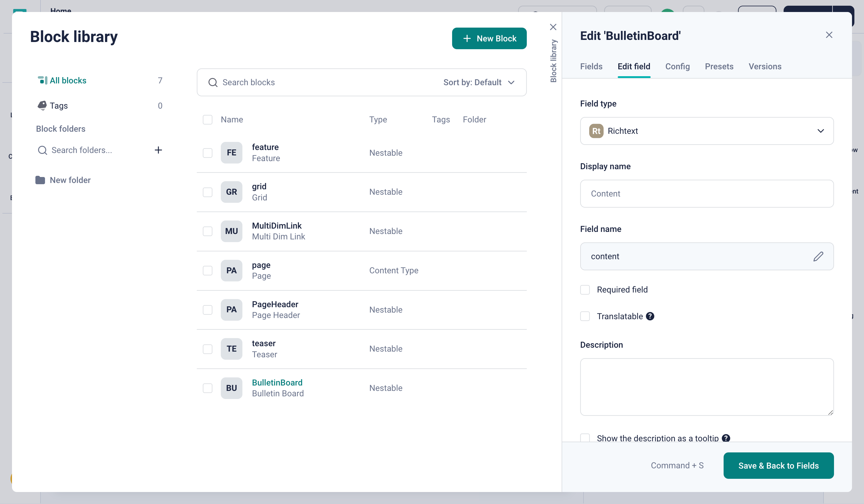Click the Content Type cell of page

[394, 271]
